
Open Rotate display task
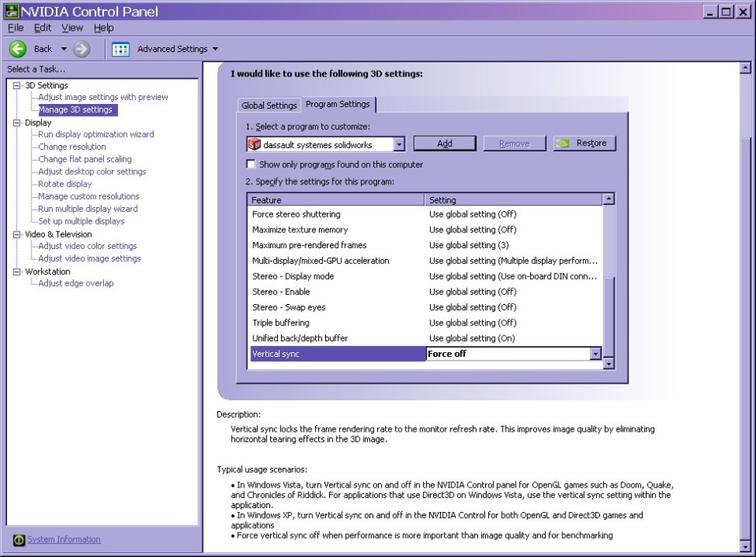(65, 184)
